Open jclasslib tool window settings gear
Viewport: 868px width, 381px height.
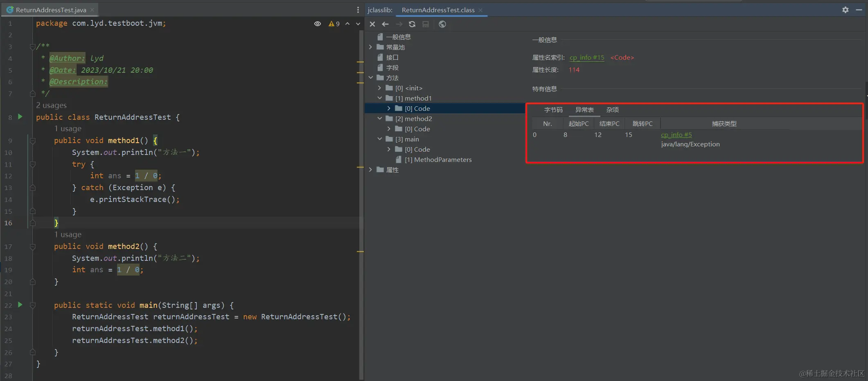[x=845, y=10]
